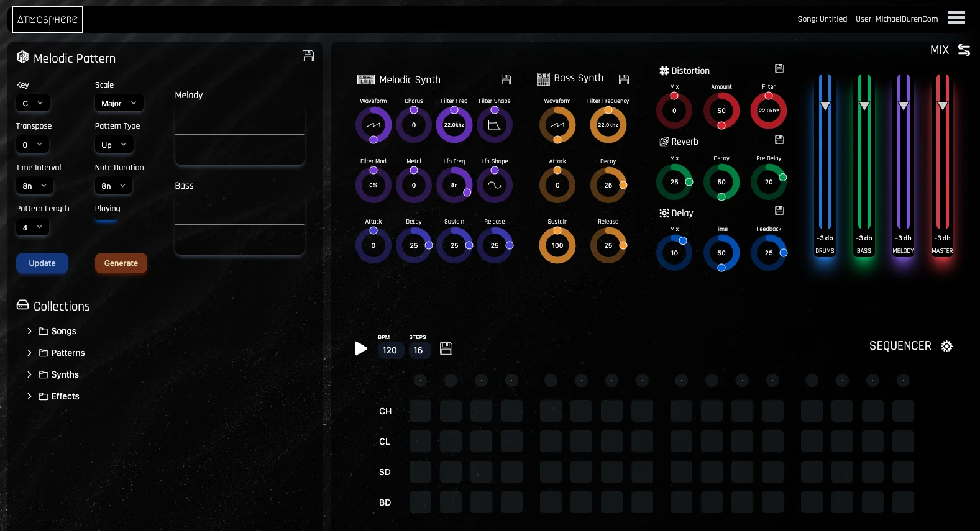Open the hamburger main menu
The height and width of the screenshot is (531, 980).
956,17
